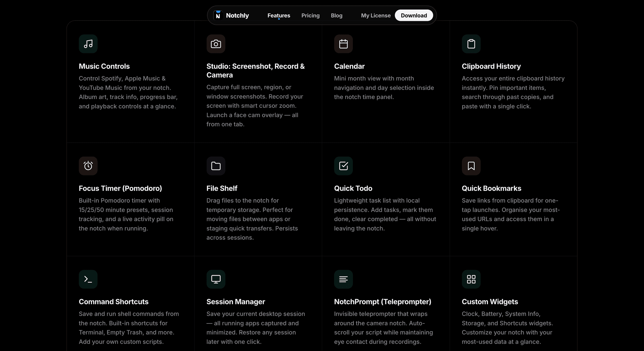Open the Features nav item
The image size is (644, 351).
click(x=279, y=15)
